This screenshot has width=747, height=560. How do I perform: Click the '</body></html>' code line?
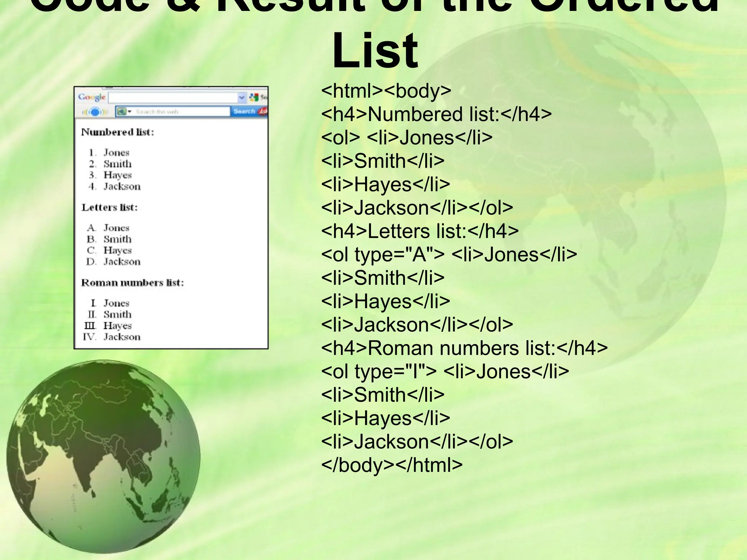(x=392, y=465)
